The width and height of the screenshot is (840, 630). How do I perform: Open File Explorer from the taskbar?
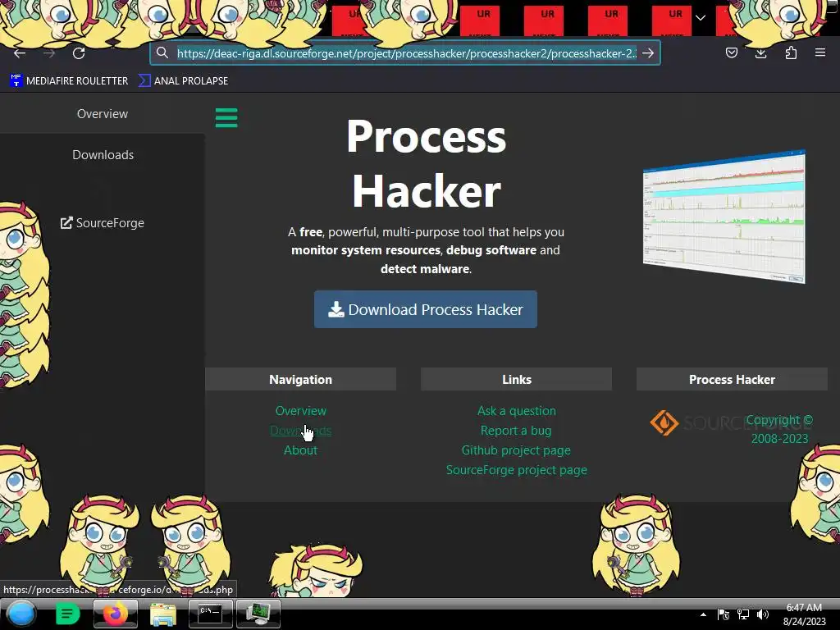pos(163,614)
